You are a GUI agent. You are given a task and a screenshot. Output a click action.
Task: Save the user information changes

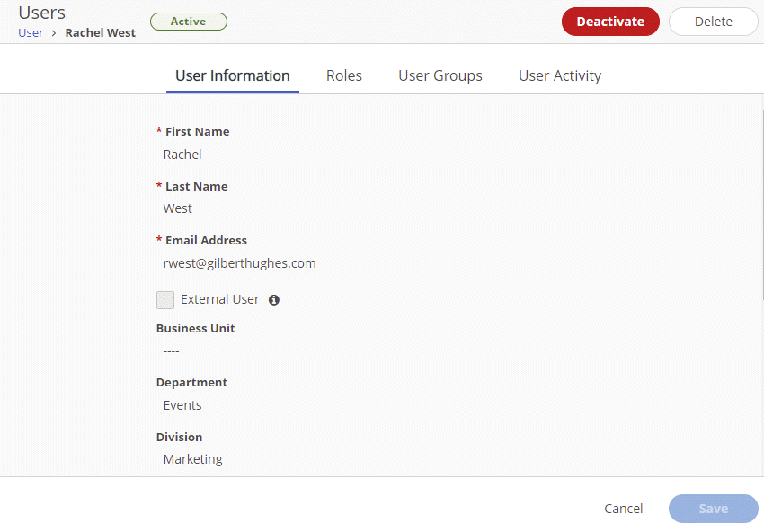click(713, 509)
